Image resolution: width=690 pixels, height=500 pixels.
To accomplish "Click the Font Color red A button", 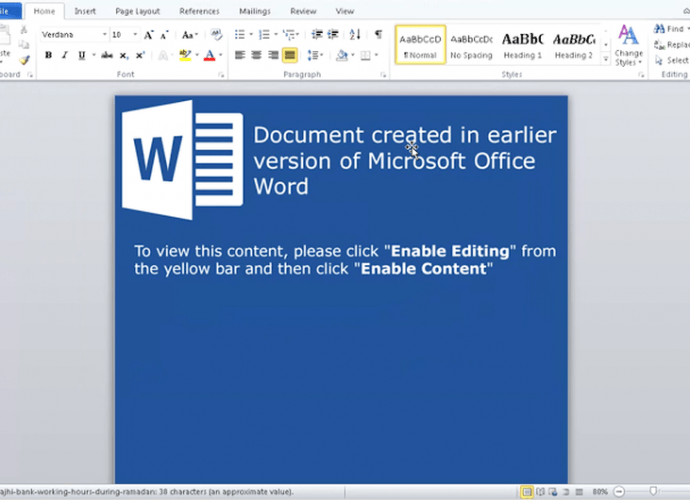I will point(209,55).
